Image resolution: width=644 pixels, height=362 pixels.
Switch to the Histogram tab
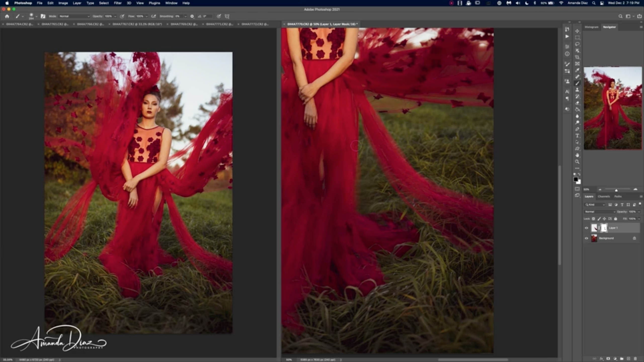591,27
